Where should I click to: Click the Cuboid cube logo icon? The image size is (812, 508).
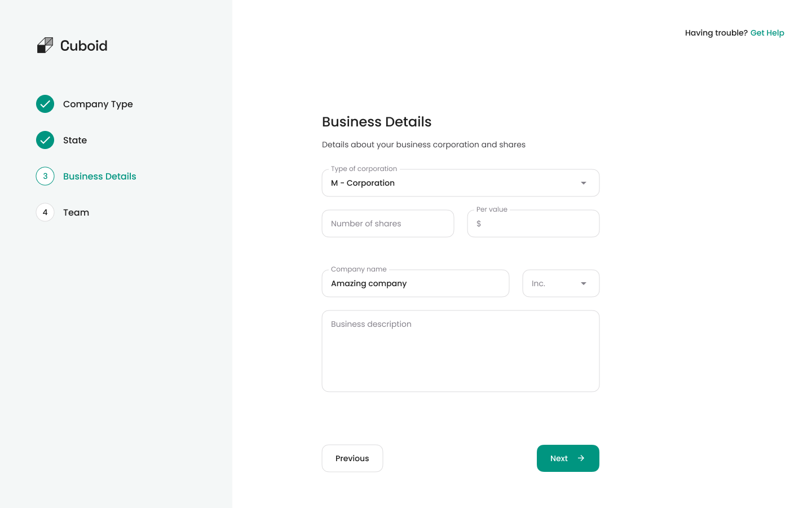pyautogui.click(x=45, y=45)
